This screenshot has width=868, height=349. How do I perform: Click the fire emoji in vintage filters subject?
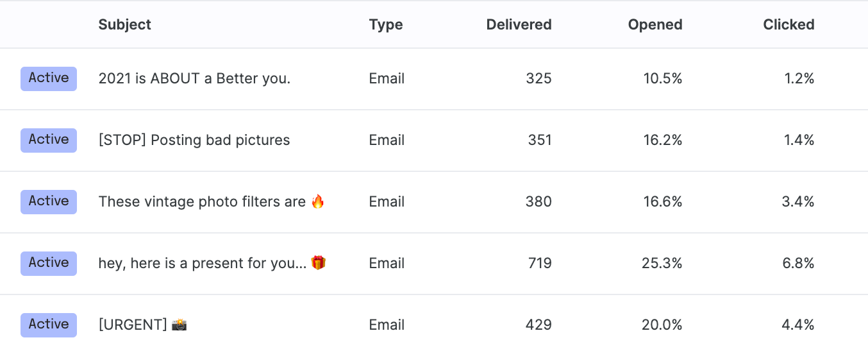click(318, 201)
